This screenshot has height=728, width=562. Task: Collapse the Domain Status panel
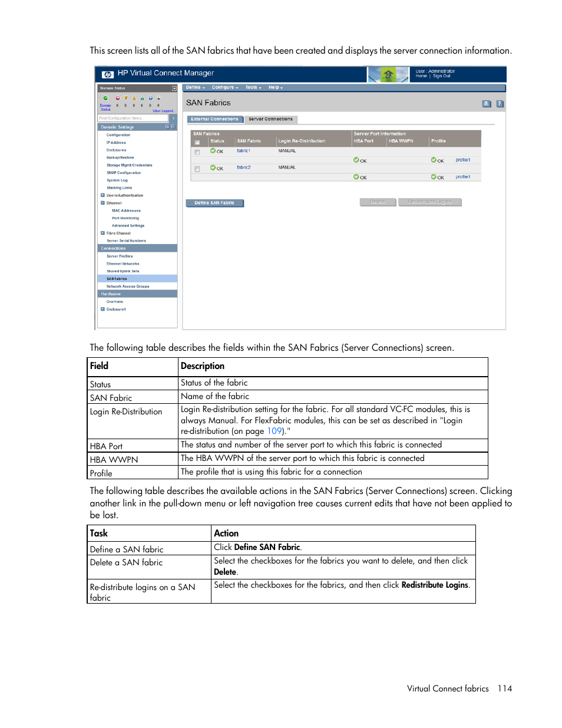tap(174, 88)
